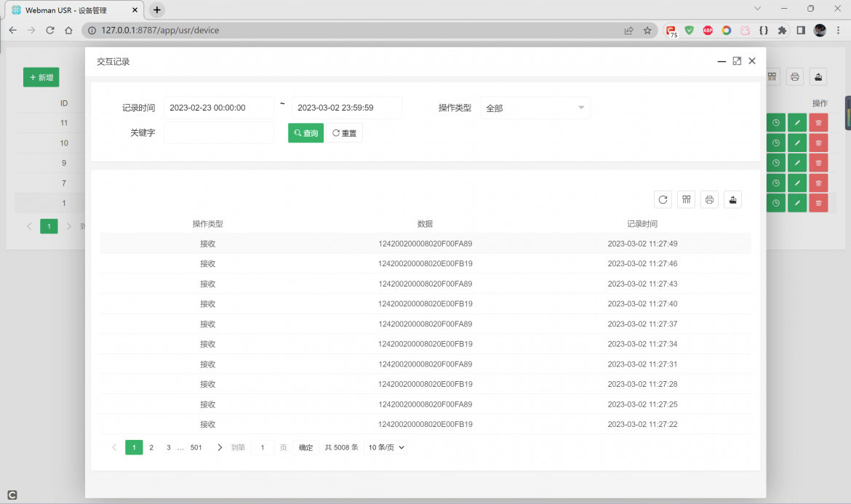Click the end time field 2023-03-02 23:59:59
The image size is (851, 504).
[x=347, y=108]
